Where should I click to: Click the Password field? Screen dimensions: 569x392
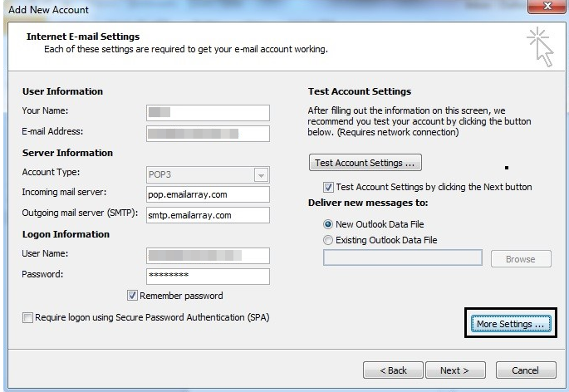tap(208, 276)
